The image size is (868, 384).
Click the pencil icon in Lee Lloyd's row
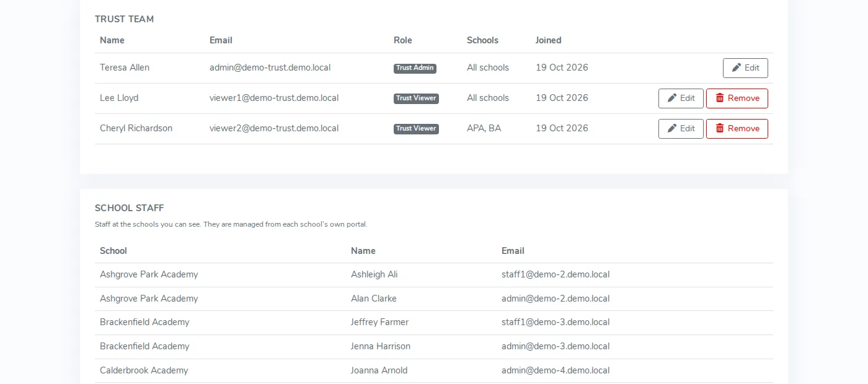click(x=672, y=98)
